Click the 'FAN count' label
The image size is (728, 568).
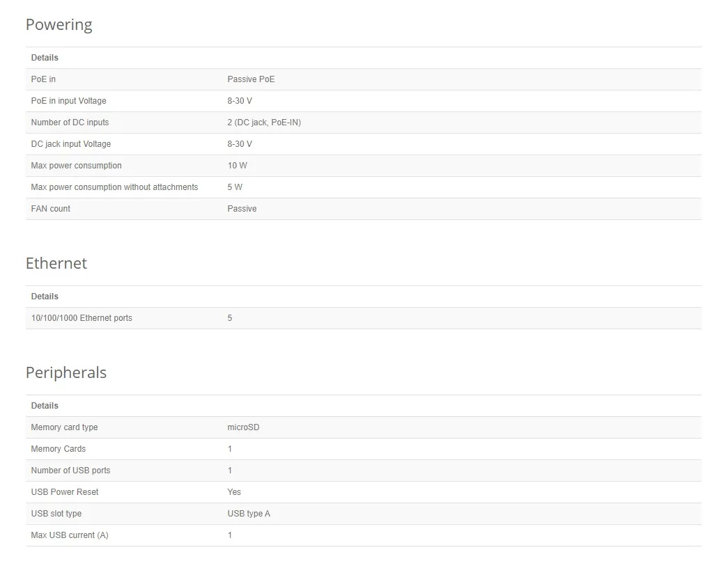pyautogui.click(x=51, y=209)
